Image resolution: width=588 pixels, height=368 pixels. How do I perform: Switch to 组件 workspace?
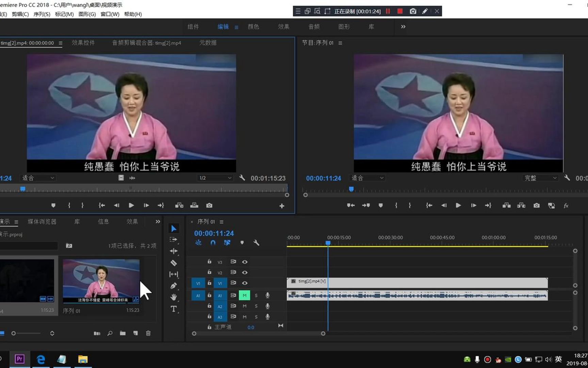(x=193, y=27)
